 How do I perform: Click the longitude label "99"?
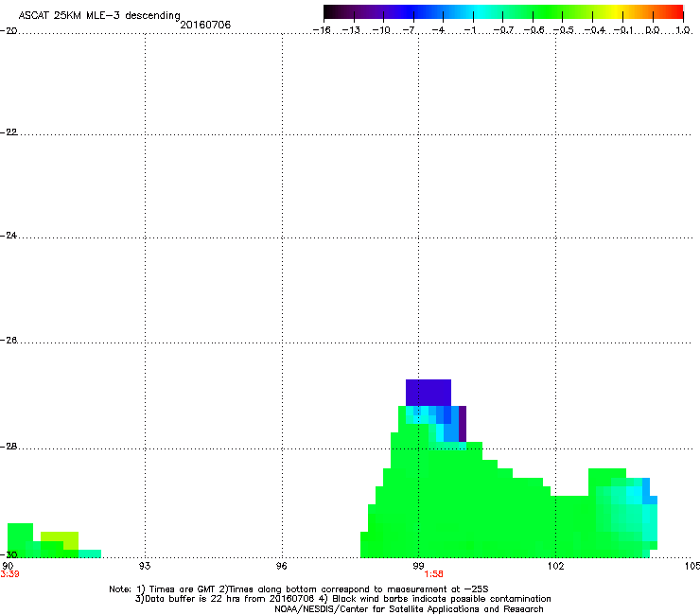point(418,566)
